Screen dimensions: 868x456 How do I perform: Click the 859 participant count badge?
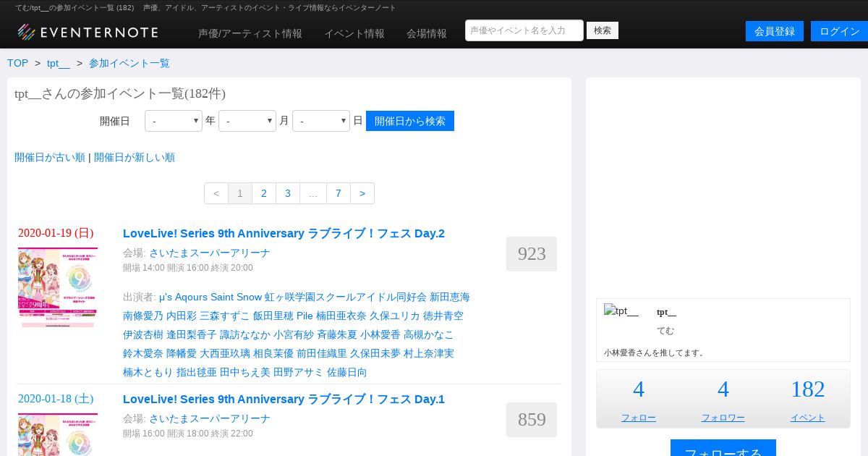532,420
